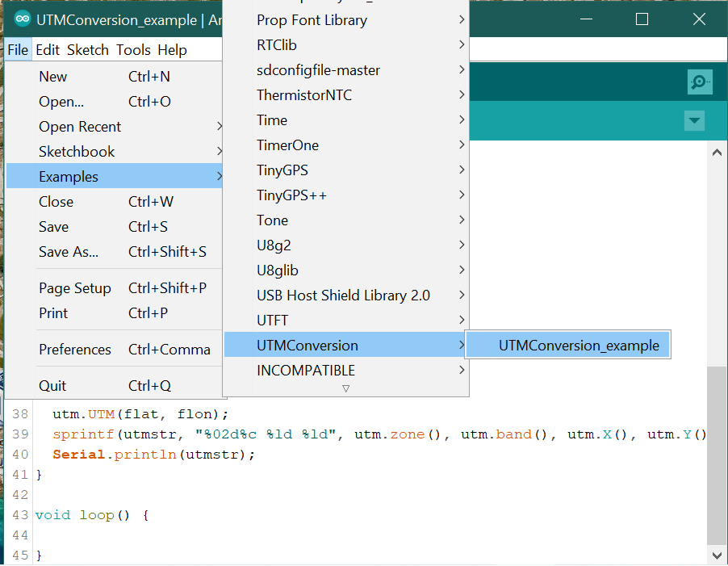The width and height of the screenshot is (728, 566).
Task: Expand TinyGPS++ examples submenu
Action: 346,195
